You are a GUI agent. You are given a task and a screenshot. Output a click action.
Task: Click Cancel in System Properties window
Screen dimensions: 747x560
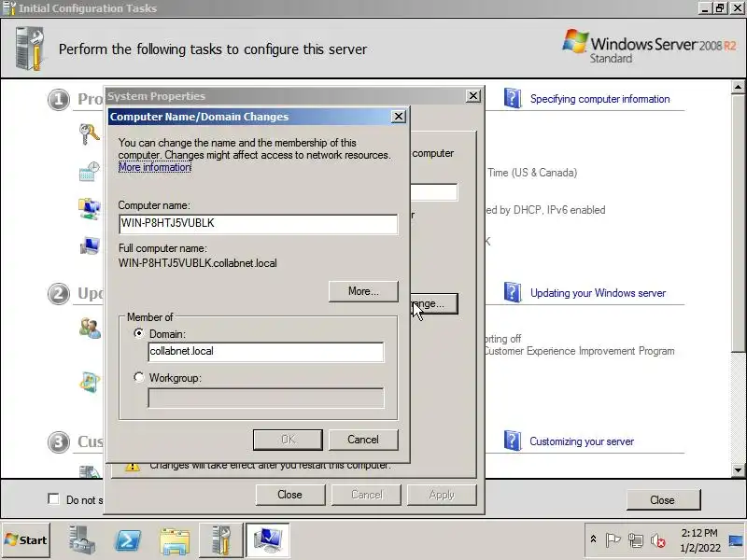(366, 495)
